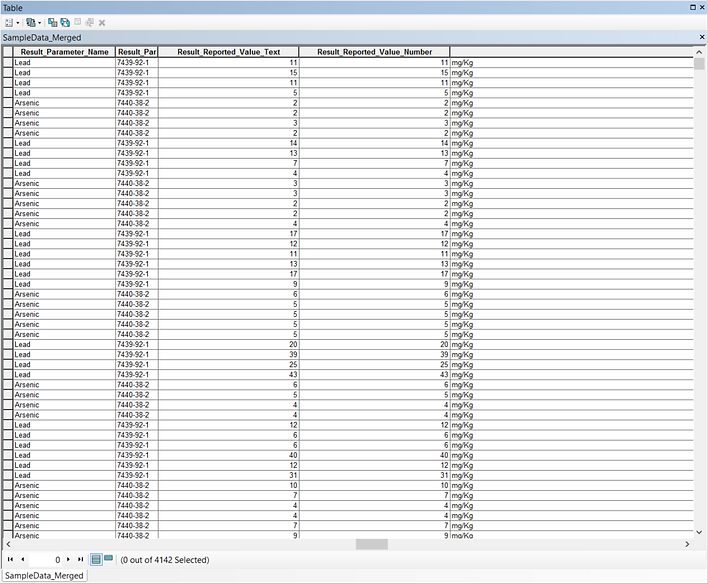The width and height of the screenshot is (708, 584).
Task: Click the mg/Kg cell in Lead 15 row
Action: pyautogui.click(x=571, y=73)
